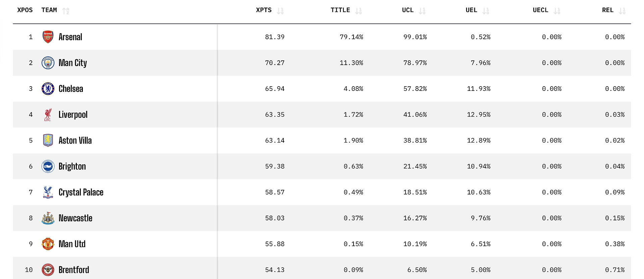Open the Crystal Palace team link
Viewport: 644px width, 279px height.
pyautogui.click(x=81, y=192)
